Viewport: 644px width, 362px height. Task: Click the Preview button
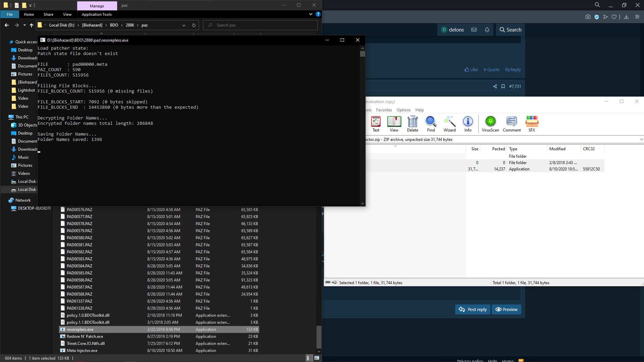(x=506, y=309)
